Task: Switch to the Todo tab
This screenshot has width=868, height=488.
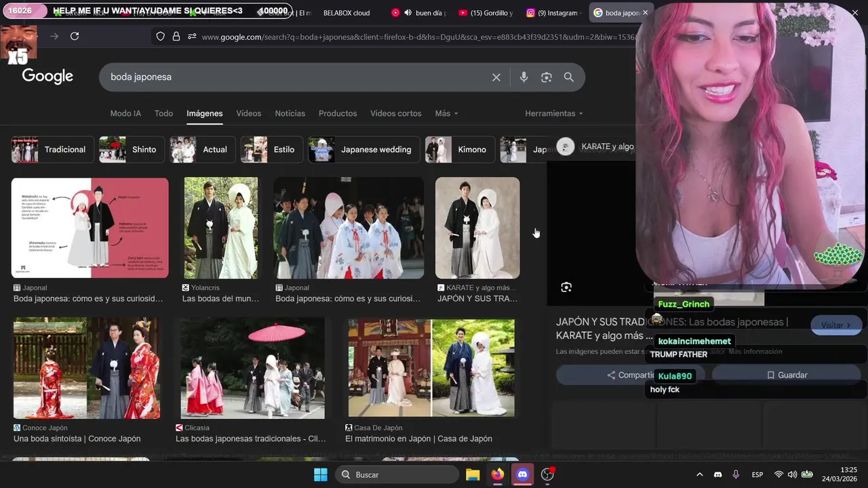Action: click(163, 113)
